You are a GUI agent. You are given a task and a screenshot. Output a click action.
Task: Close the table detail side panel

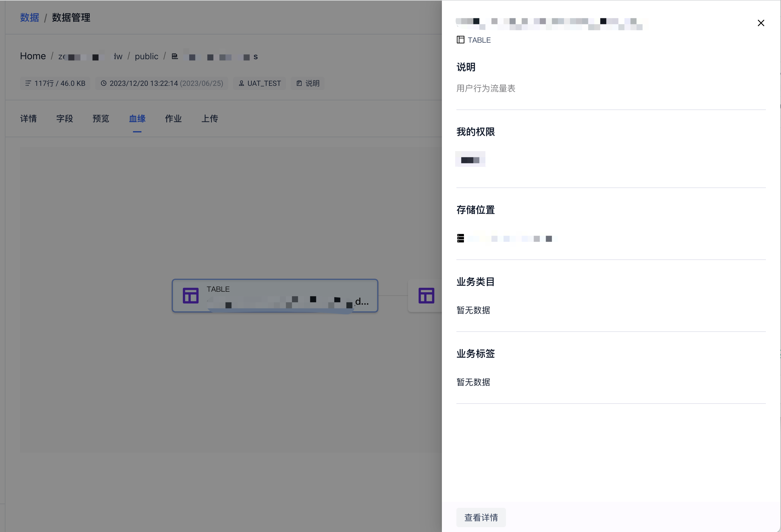[761, 23]
